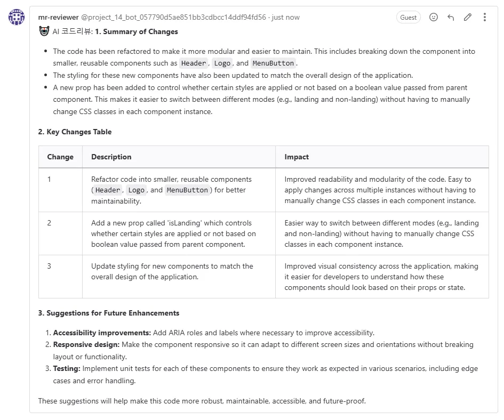504x420 pixels.
Task: Click the 'Impact' table column header
Action: coord(297,157)
